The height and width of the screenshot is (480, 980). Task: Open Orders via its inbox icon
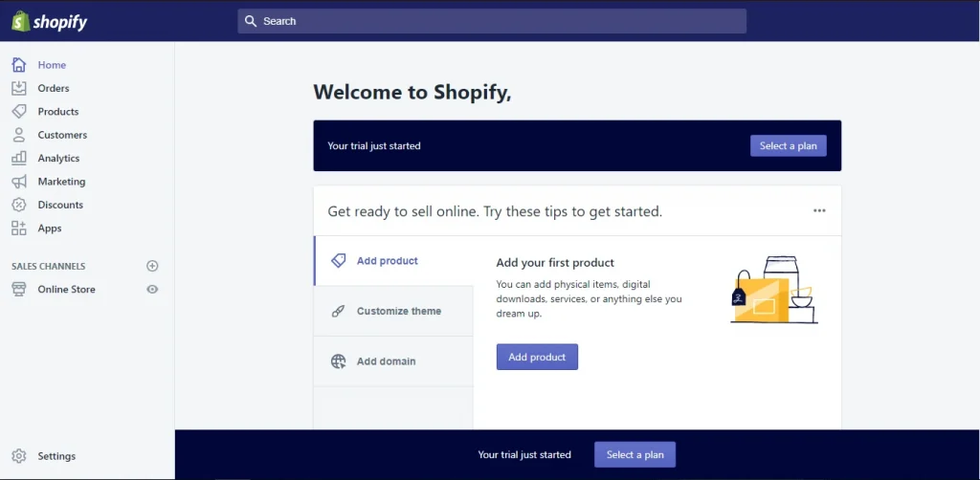pyautogui.click(x=19, y=88)
